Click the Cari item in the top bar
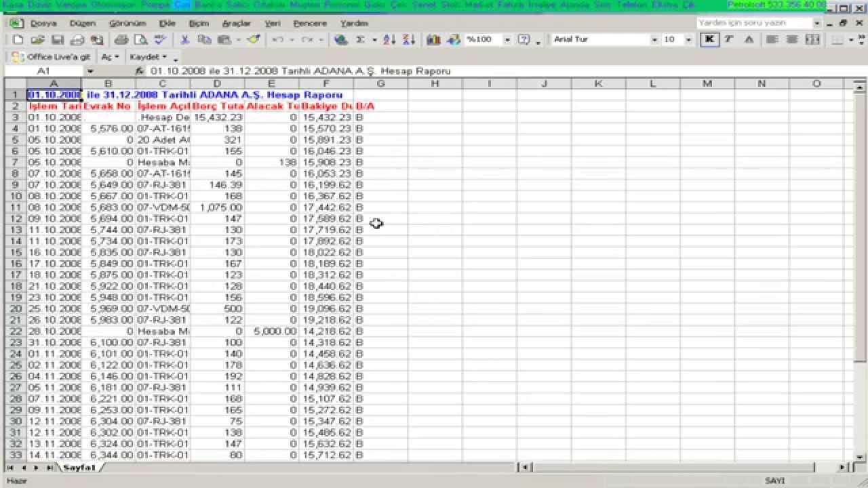Screen dimensions: 868x488 click(182, 5)
